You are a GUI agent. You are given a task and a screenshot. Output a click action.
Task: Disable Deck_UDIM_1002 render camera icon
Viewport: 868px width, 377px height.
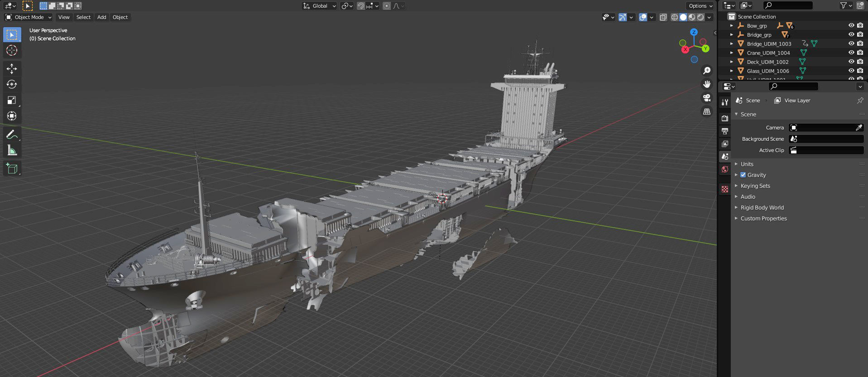(x=860, y=62)
